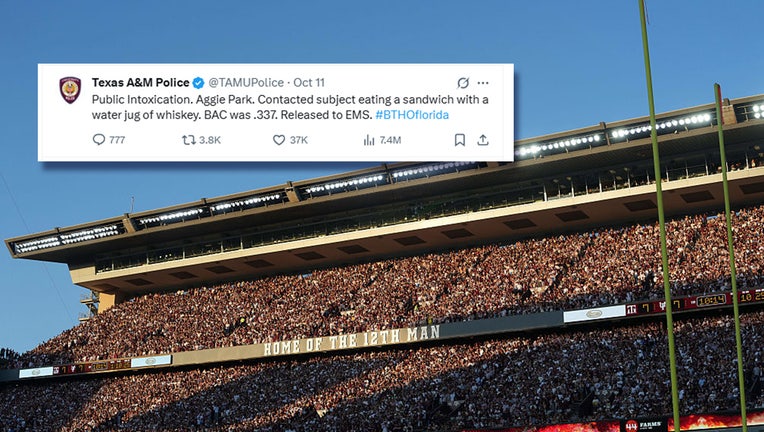The image size is (764, 432).
Task: Click the 777 replies count
Action: coord(117,140)
